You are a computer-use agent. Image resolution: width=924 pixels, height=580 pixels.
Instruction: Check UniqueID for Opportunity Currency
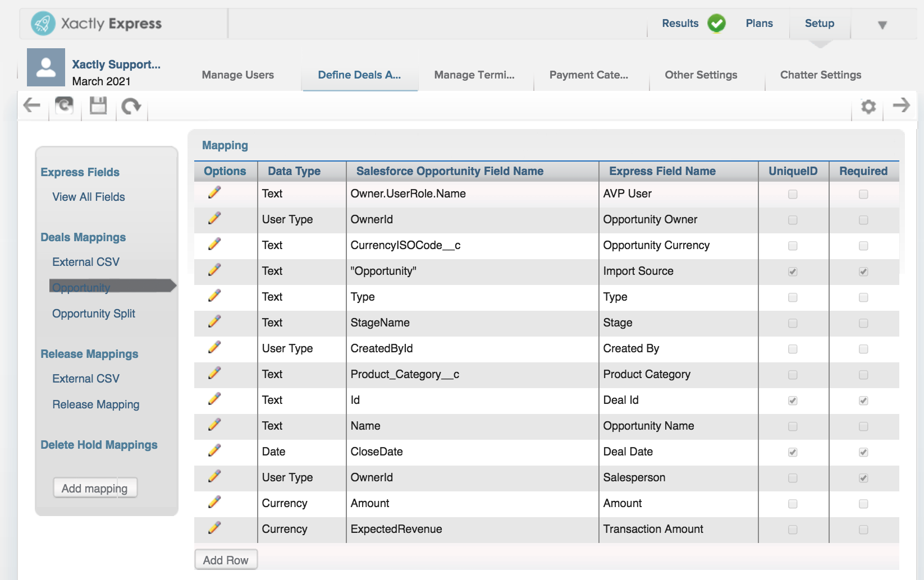[793, 246]
